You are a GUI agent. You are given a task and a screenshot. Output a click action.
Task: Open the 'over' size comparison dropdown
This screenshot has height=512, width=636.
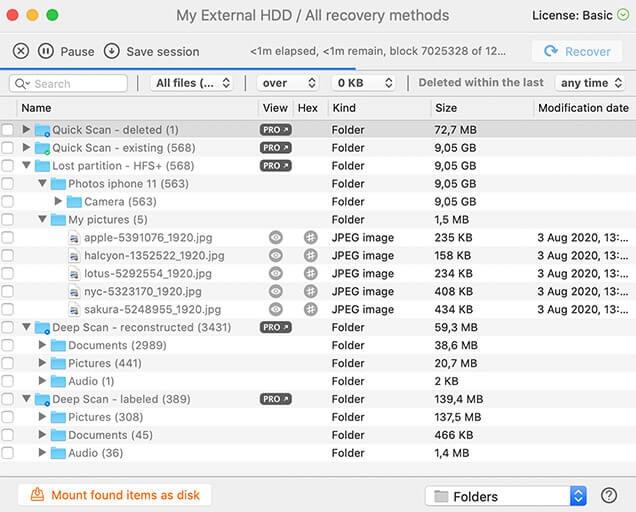coord(288,83)
